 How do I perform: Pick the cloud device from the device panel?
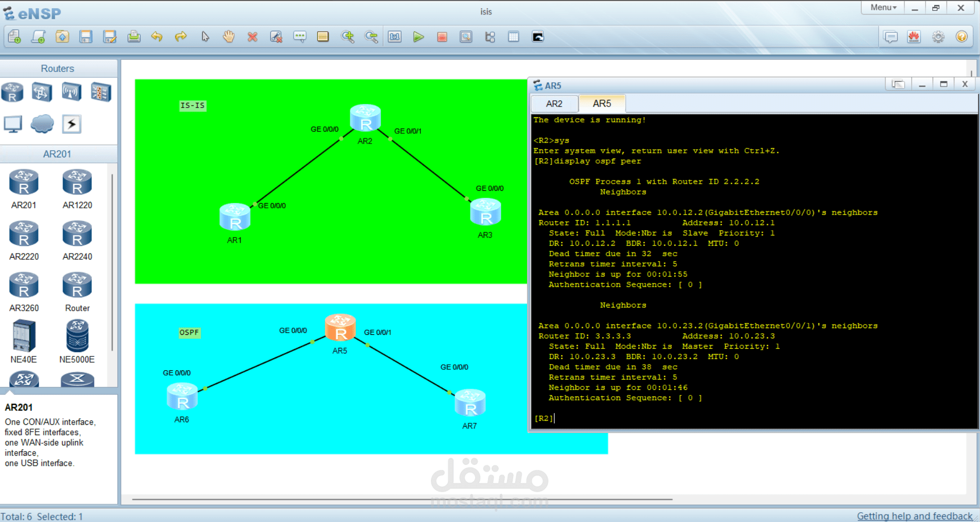(x=42, y=123)
